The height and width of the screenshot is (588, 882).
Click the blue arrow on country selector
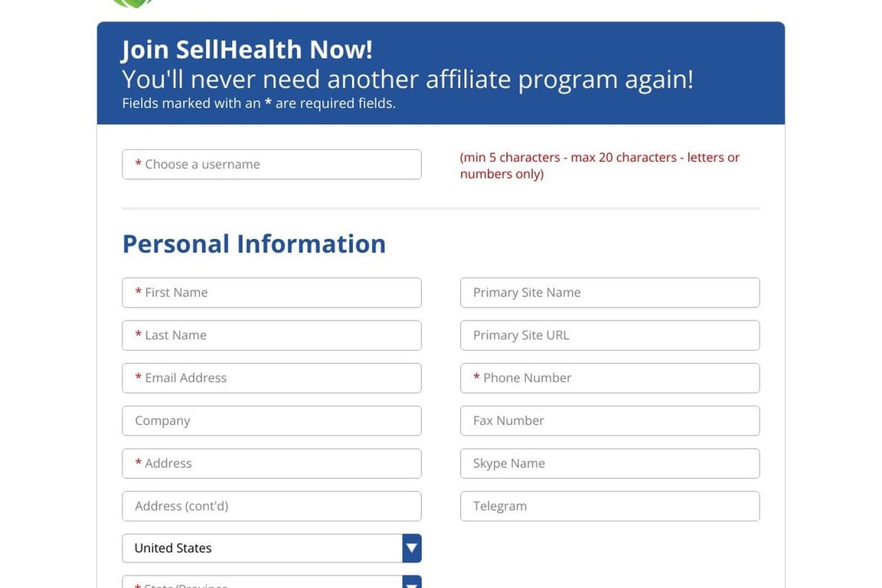(412, 548)
